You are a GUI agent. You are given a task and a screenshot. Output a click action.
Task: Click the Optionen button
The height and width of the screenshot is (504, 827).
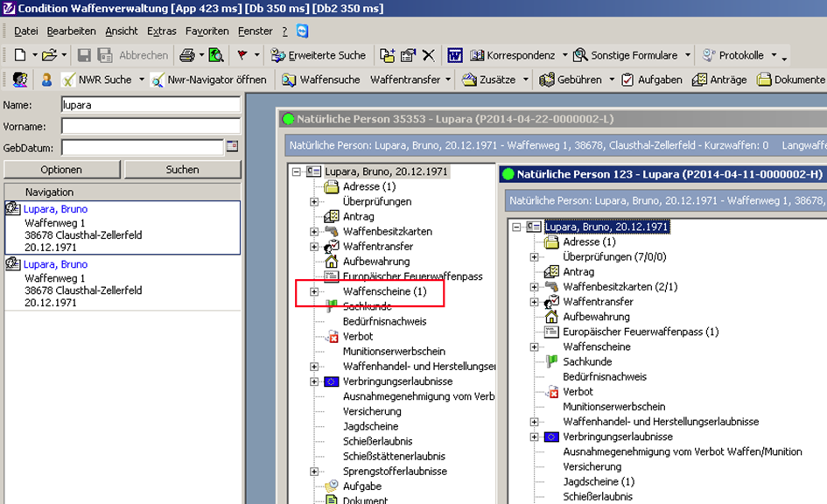point(61,170)
